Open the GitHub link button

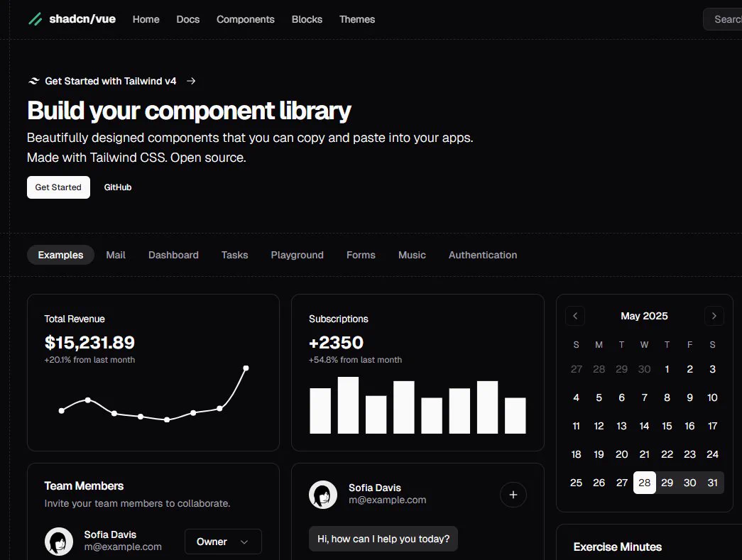pyautogui.click(x=118, y=187)
